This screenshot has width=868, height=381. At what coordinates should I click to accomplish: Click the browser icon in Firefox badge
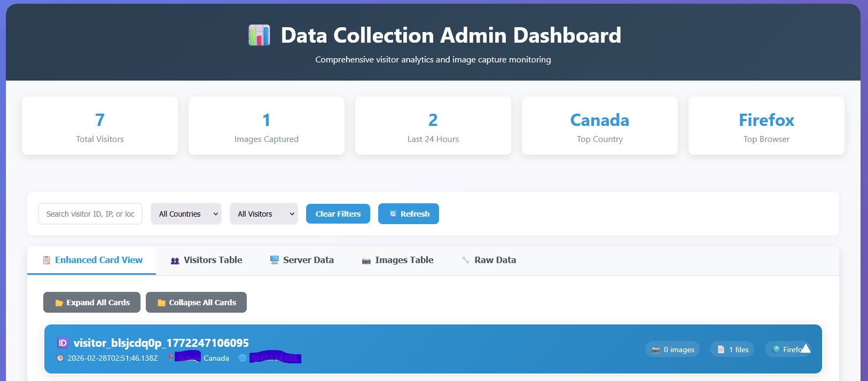776,350
